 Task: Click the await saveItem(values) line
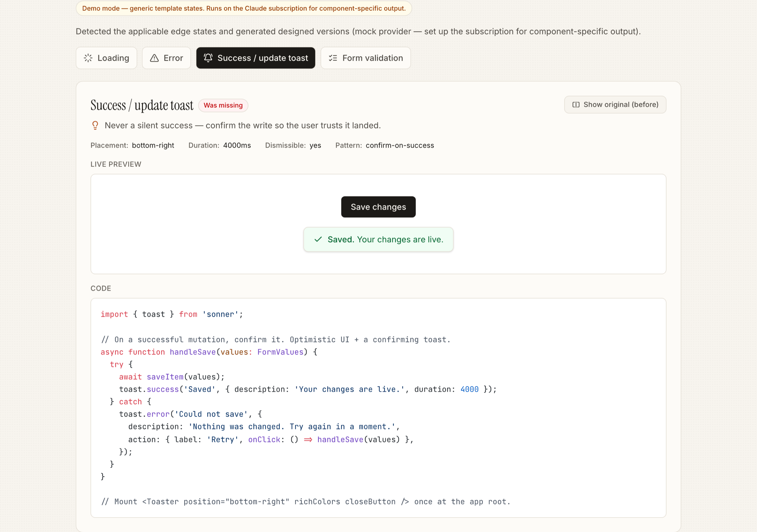click(x=172, y=377)
